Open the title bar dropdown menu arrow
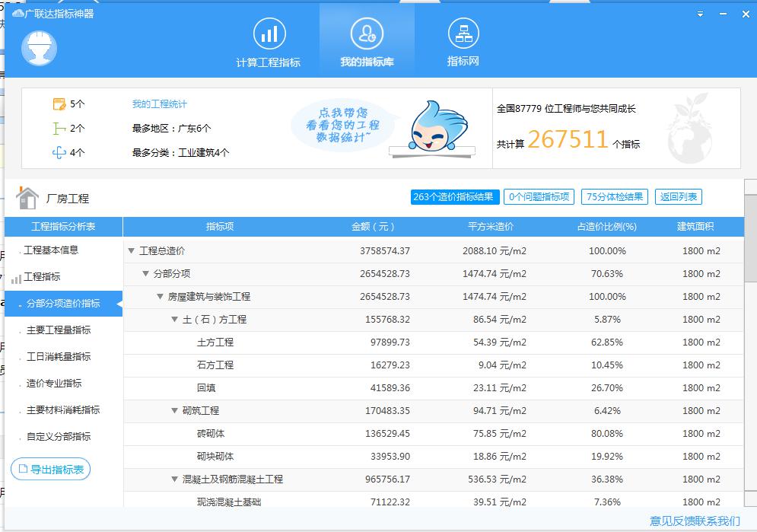This screenshot has height=532, width=757. (x=700, y=13)
